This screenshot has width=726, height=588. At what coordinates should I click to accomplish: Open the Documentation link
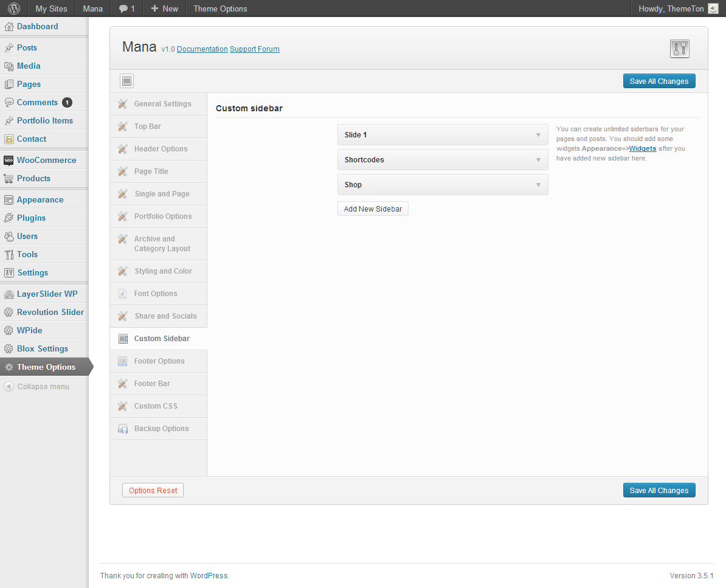(x=202, y=49)
